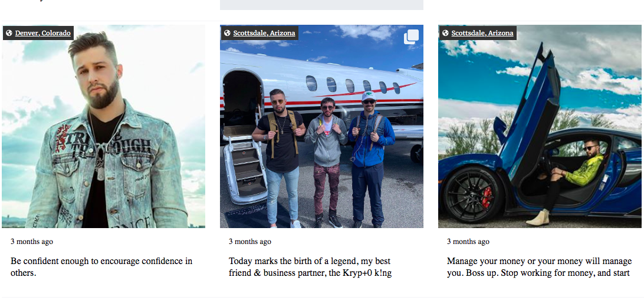Click the gray bar above the jet post

point(321,5)
